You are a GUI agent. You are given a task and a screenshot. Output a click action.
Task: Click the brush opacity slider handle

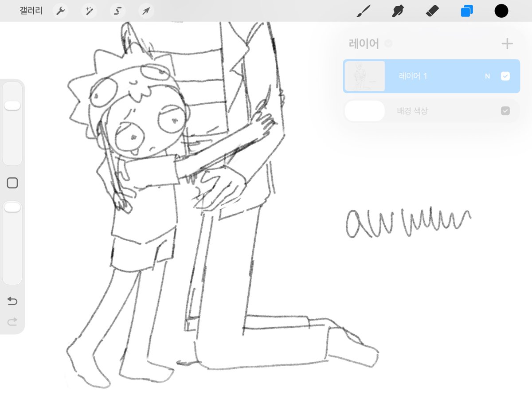point(12,207)
